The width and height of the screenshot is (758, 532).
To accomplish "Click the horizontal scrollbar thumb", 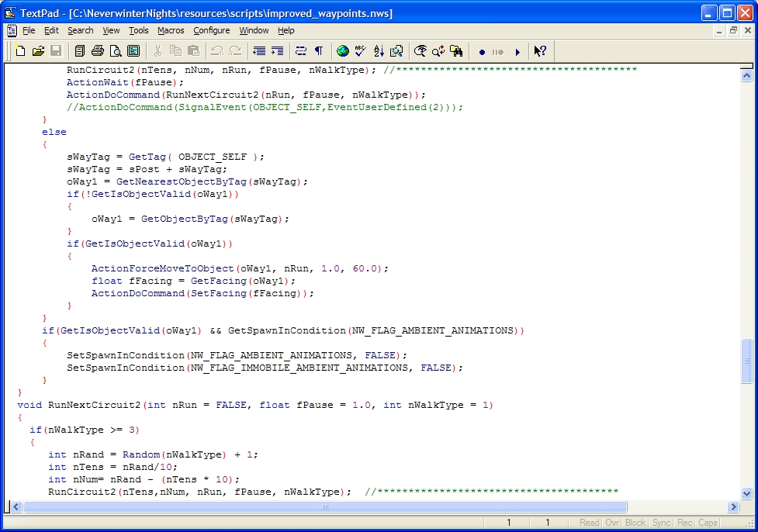I will click(325, 506).
